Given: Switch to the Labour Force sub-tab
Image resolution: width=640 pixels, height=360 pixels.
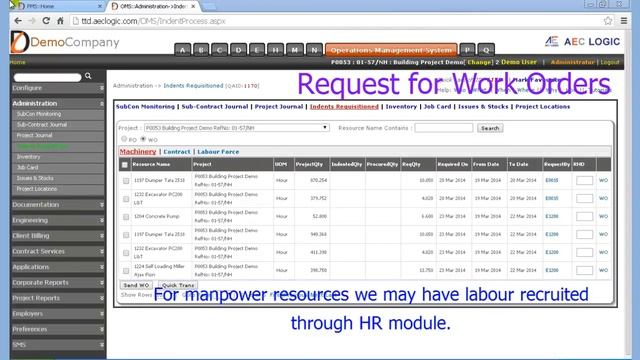Looking at the screenshot, I should tap(218, 151).
